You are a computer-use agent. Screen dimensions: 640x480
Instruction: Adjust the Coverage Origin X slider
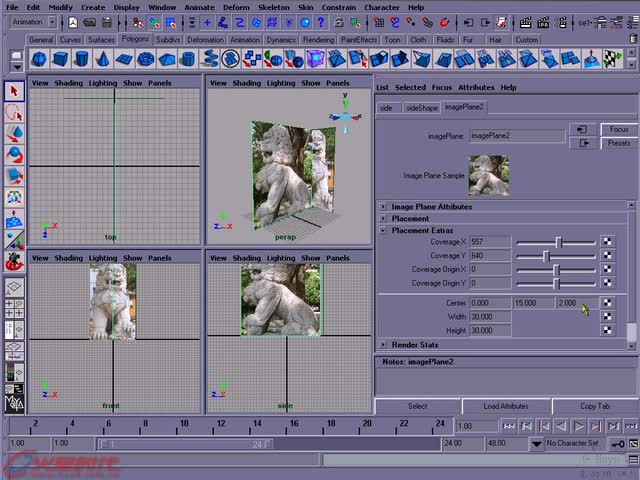(x=556, y=270)
